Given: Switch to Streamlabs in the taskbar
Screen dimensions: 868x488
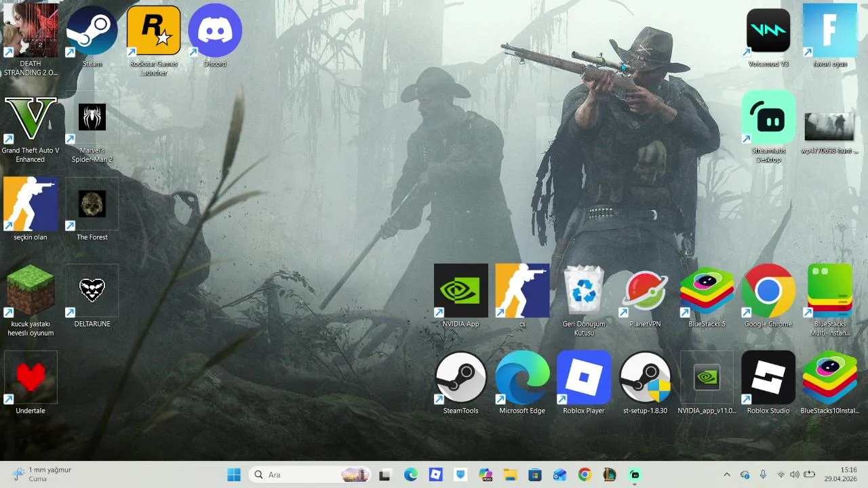Looking at the screenshot, I should tap(635, 474).
